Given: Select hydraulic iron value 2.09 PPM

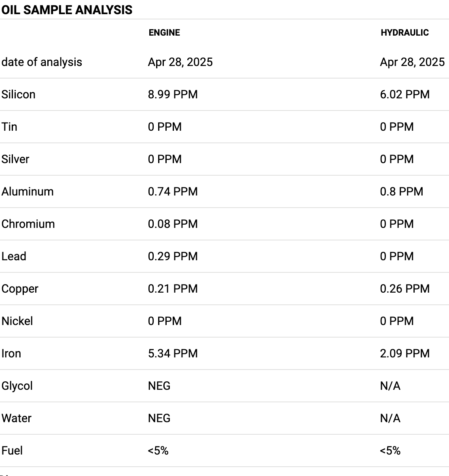Looking at the screenshot, I should click(x=405, y=353).
